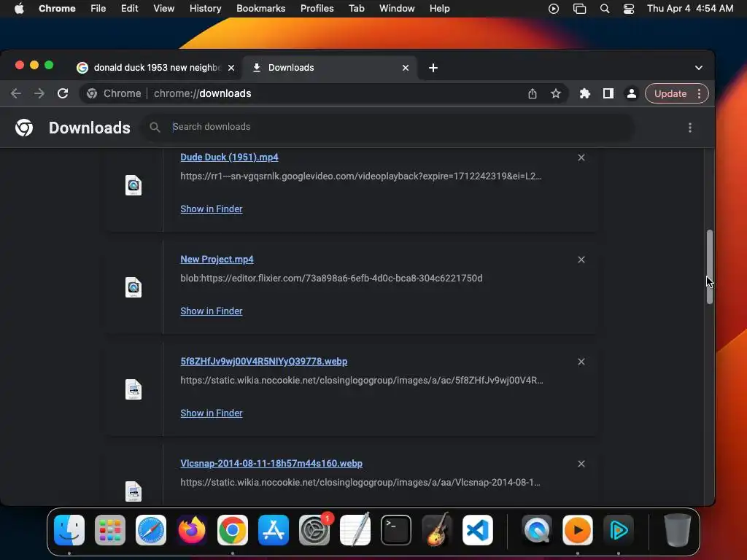Click the screen mirroring menu bar icon
Viewport: 747px width, 560px height.
tap(579, 8)
